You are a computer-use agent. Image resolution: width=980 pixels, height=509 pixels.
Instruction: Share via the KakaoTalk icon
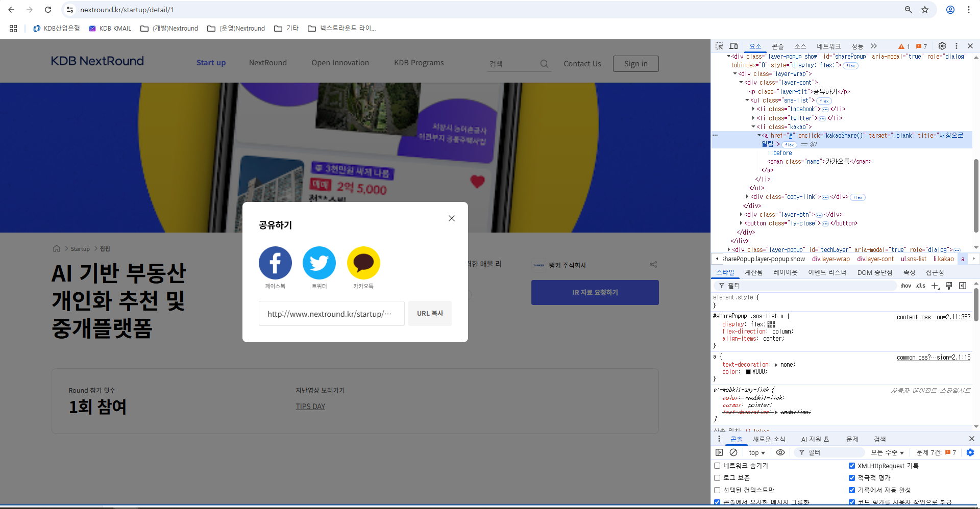tap(363, 263)
